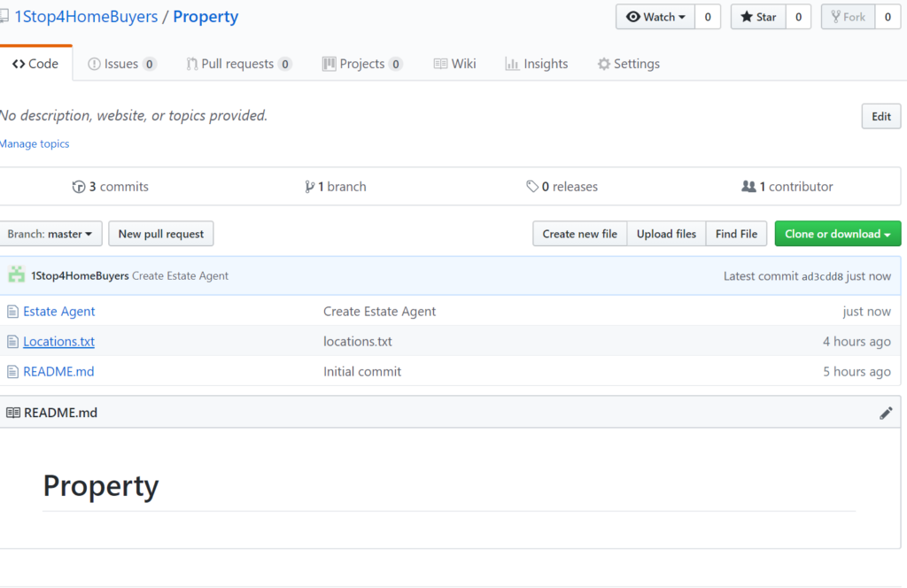Click the file icon beside Locations.txt
Screen dimensions: 907x588
click(x=12, y=342)
